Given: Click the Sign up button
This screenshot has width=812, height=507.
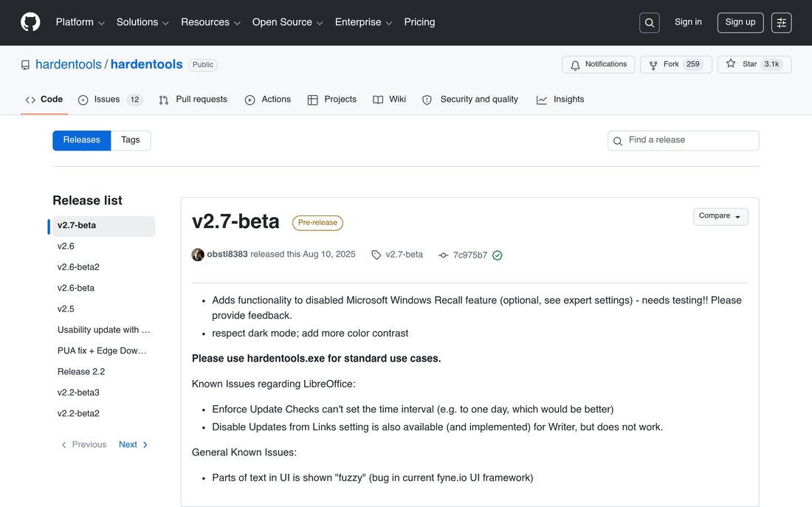Looking at the screenshot, I should [x=740, y=23].
